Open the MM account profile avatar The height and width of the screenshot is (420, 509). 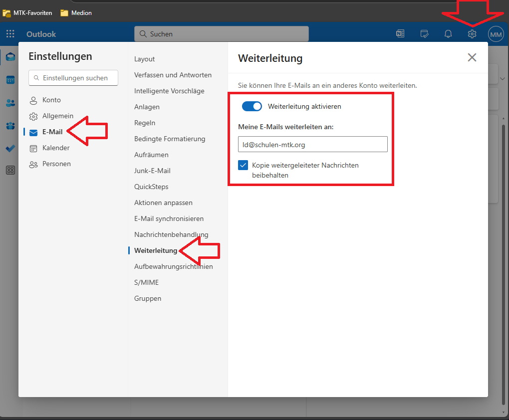[x=496, y=34]
